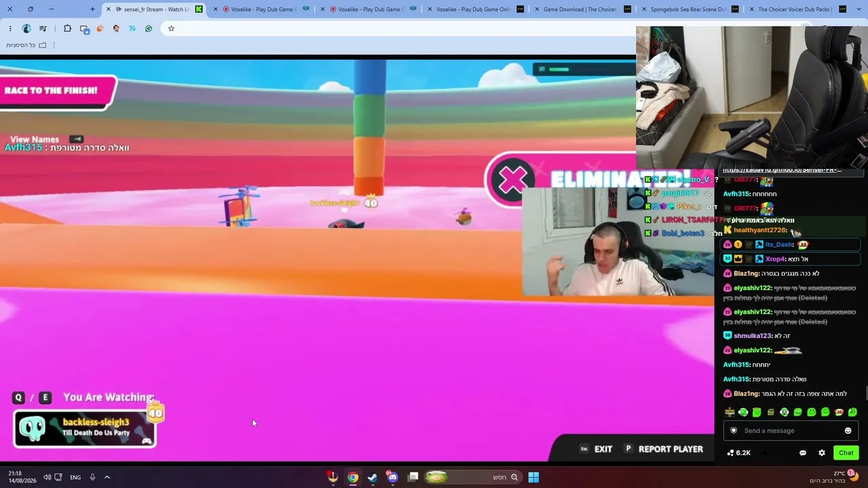Open Google Chrome from the taskbar

(353, 477)
